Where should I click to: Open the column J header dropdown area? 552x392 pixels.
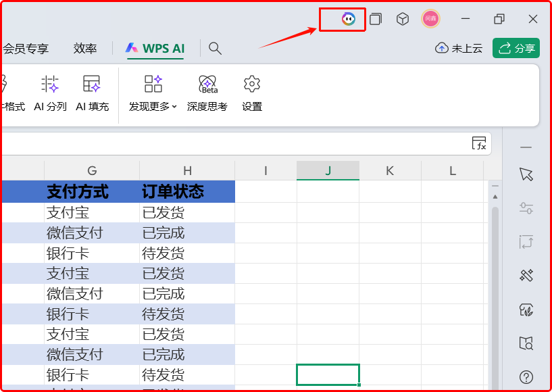coord(328,170)
